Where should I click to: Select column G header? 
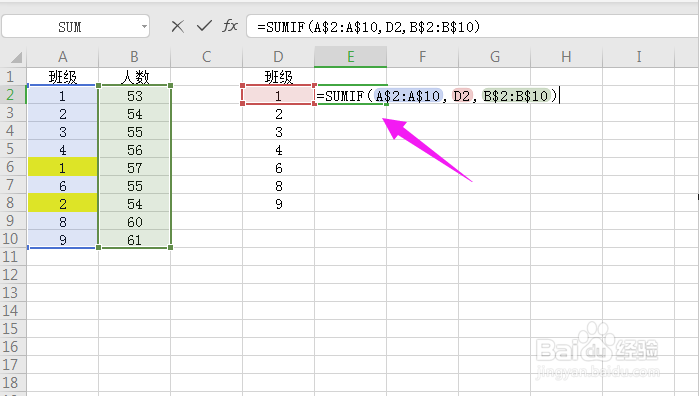494,57
